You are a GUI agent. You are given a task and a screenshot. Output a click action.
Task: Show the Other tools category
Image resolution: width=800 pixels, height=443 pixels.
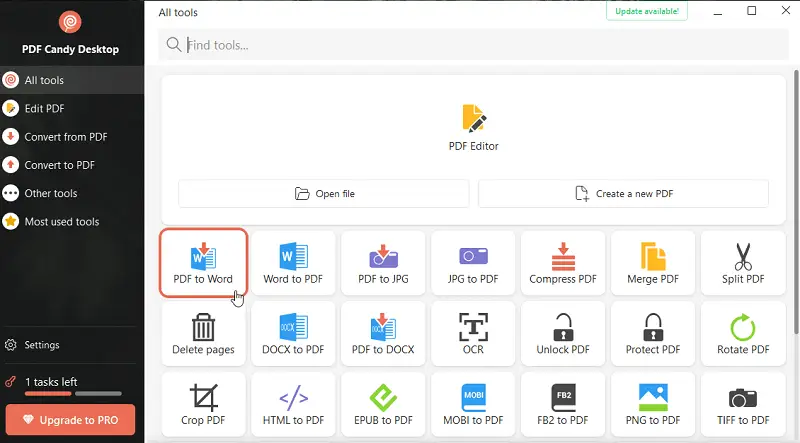(x=72, y=193)
